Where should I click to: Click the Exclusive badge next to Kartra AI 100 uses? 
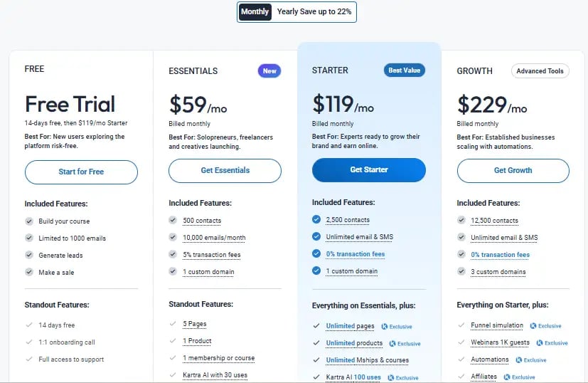(x=403, y=378)
